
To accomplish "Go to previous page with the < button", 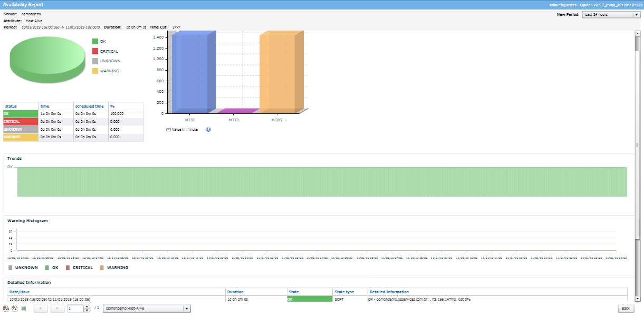I will 41,309.
